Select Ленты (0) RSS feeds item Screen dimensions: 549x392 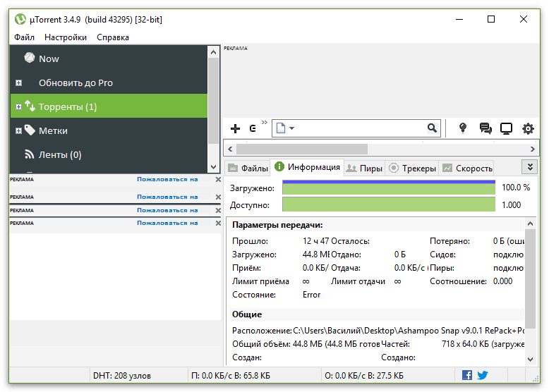(x=109, y=154)
